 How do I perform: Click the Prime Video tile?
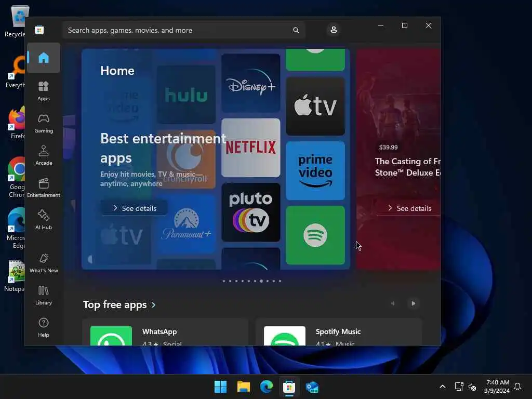click(x=315, y=170)
